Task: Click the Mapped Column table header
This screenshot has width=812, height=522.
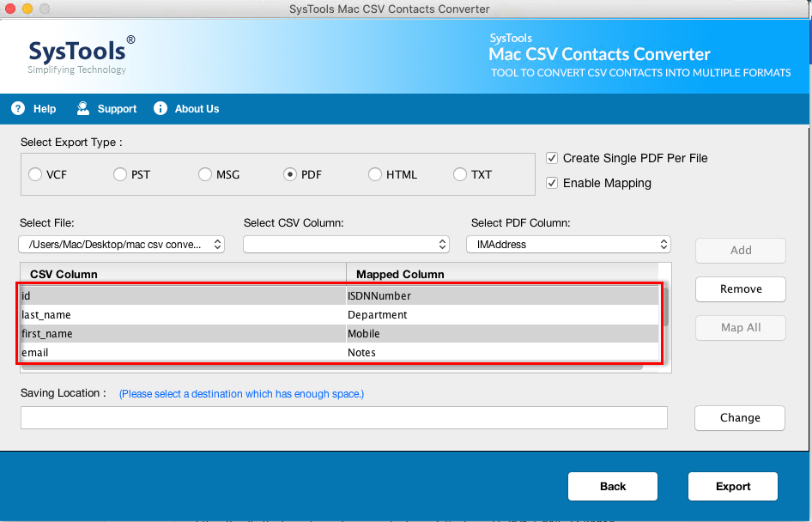Action: (x=502, y=274)
